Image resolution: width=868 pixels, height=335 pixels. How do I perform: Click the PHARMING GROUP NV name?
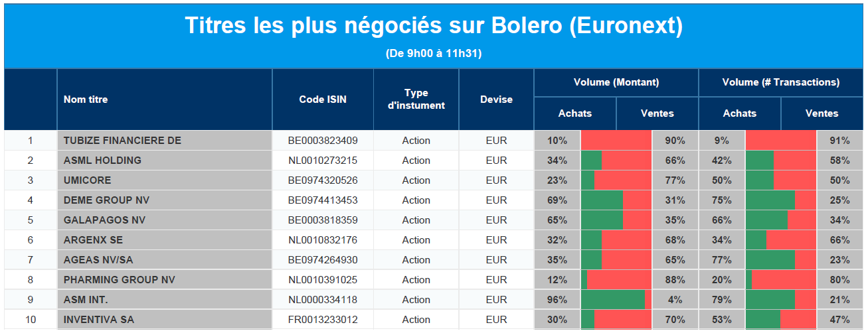(x=119, y=280)
